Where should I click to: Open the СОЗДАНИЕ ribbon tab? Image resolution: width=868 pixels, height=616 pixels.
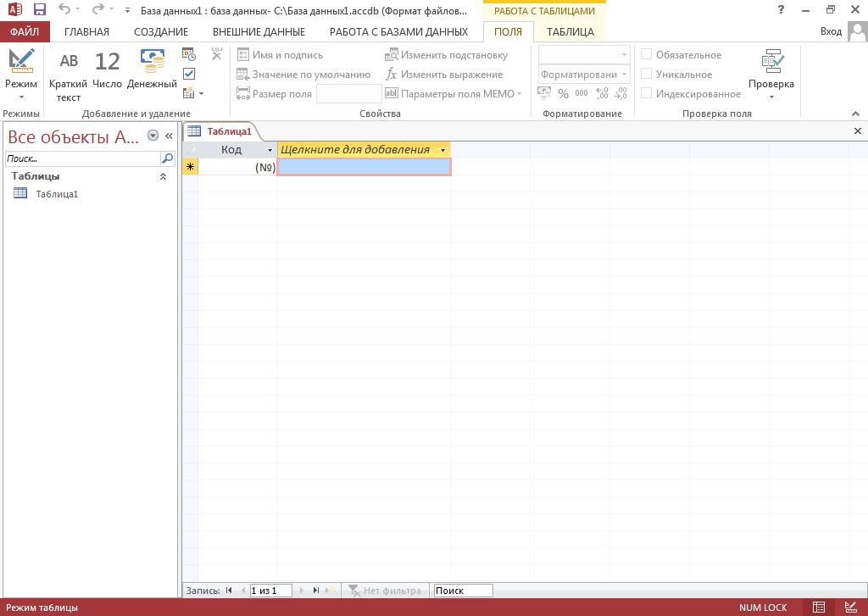pos(161,32)
